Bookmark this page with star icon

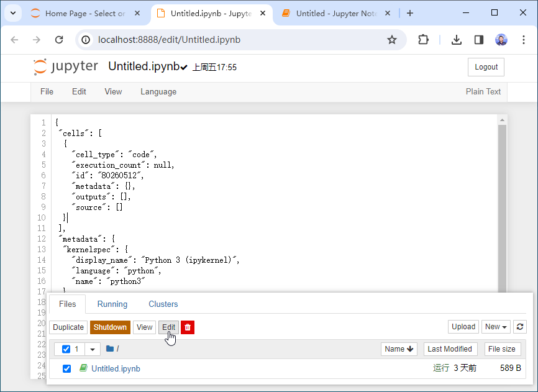[392, 40]
